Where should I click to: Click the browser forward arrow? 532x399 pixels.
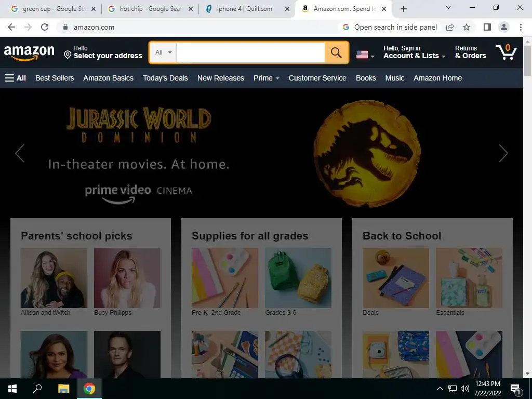(28, 27)
